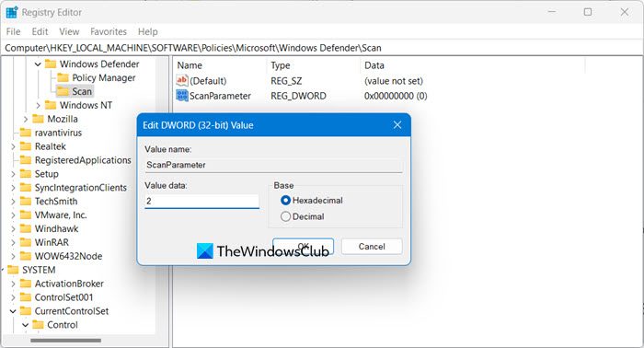Open the Edit menu
Viewport: 644px width, 348px height.
click(40, 31)
